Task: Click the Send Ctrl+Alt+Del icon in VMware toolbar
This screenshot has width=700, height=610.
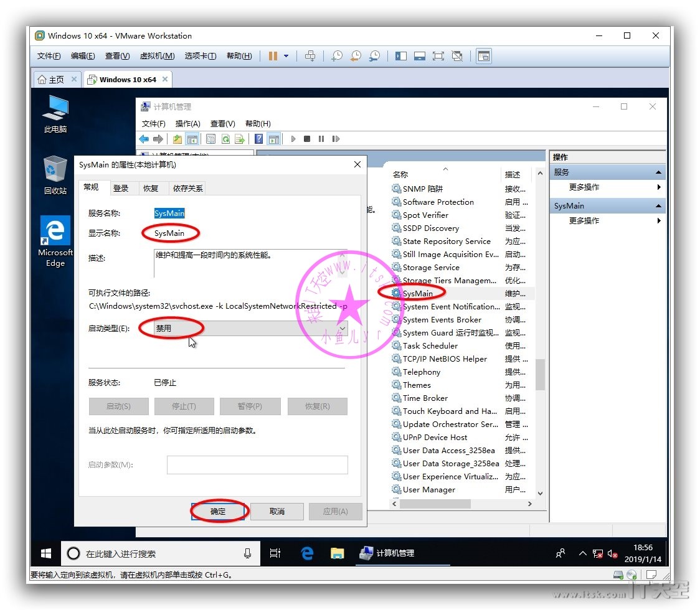Action: pyautogui.click(x=310, y=56)
